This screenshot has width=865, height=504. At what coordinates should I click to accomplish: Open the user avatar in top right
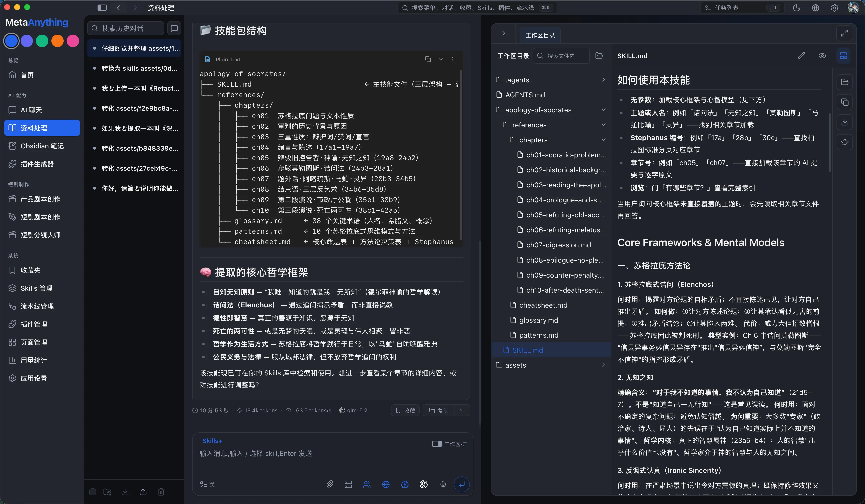click(853, 8)
